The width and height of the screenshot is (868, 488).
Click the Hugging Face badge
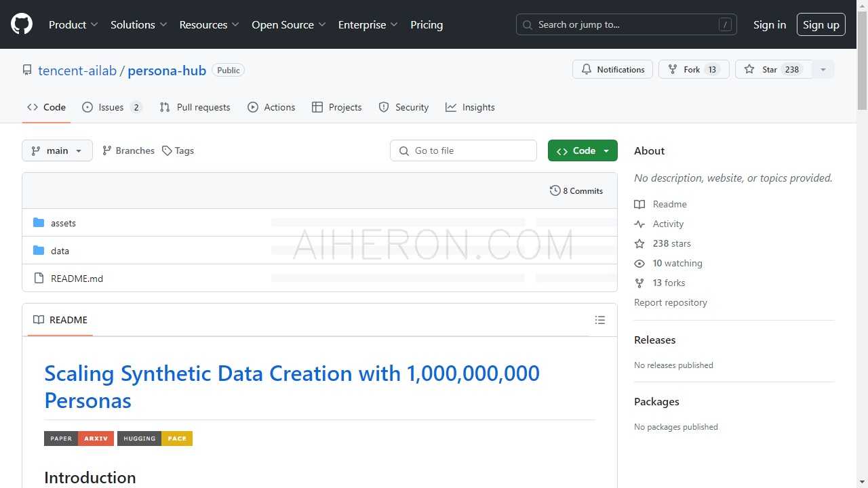[x=155, y=439]
